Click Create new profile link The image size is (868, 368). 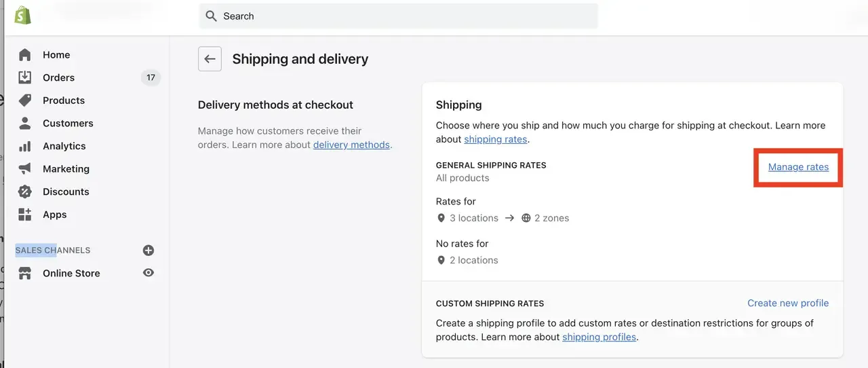788,303
